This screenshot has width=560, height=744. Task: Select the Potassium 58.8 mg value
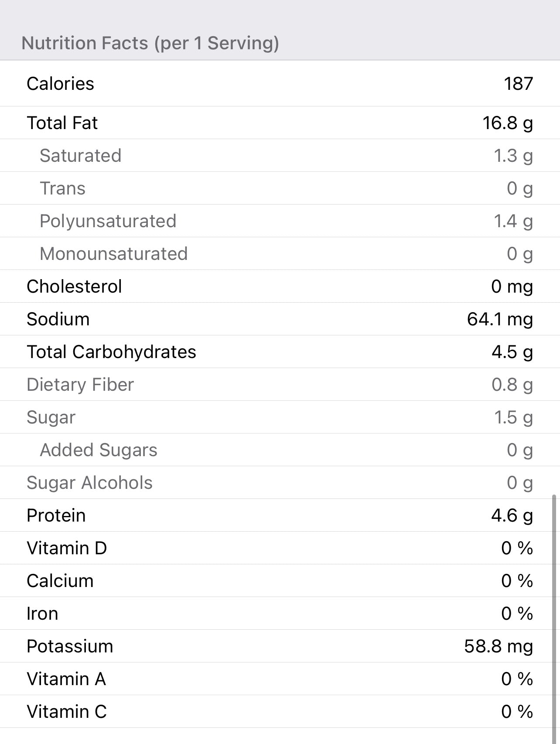coord(498,646)
